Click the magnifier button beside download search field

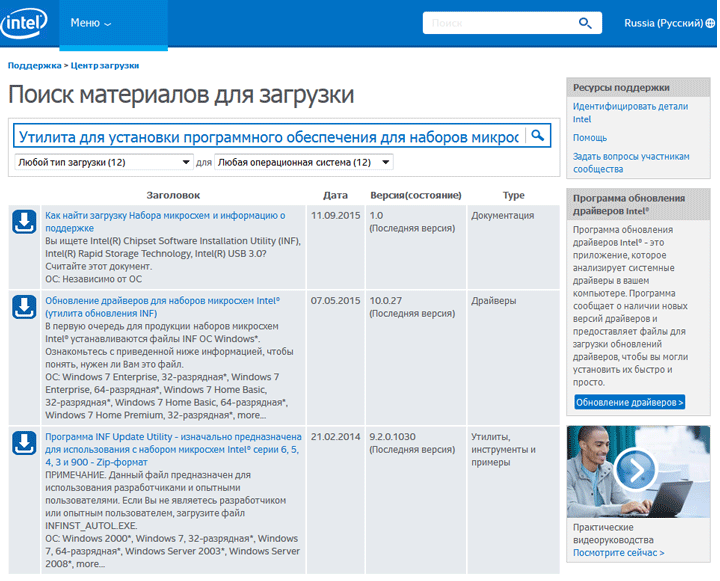click(538, 135)
